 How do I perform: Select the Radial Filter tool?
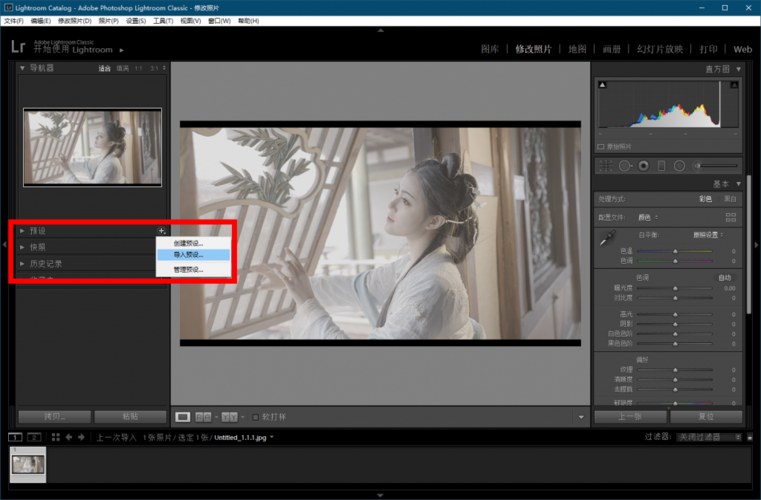pyautogui.click(x=679, y=165)
